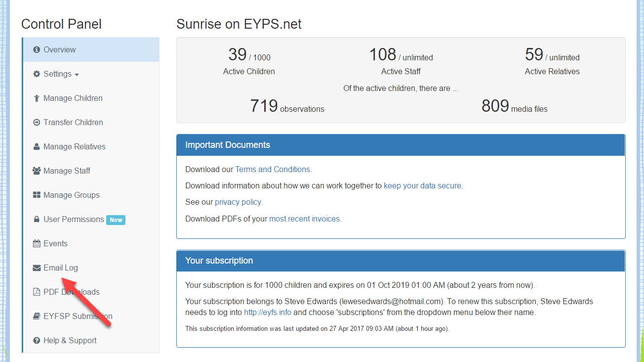Click the Overview info icon

(37, 49)
